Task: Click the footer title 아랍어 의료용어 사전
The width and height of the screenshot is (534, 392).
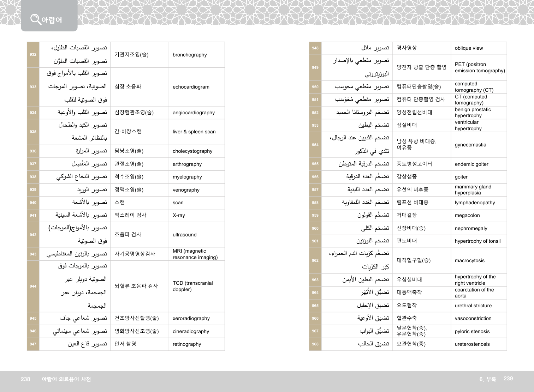Action: pyautogui.click(x=66, y=379)
